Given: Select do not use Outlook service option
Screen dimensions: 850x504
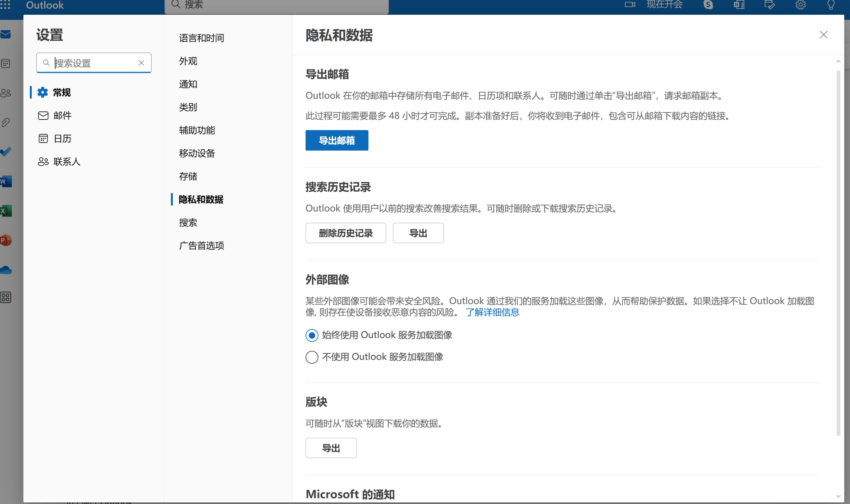Looking at the screenshot, I should point(312,357).
